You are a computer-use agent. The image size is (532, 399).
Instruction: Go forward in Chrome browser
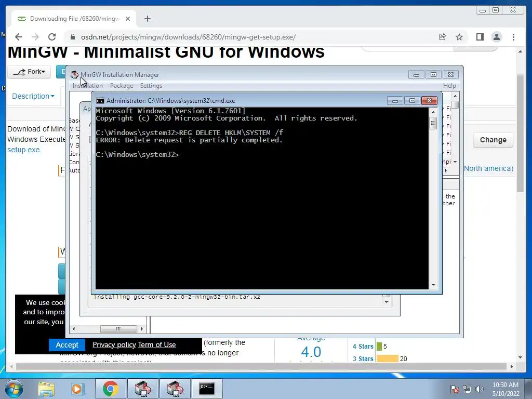pyautogui.click(x=35, y=37)
